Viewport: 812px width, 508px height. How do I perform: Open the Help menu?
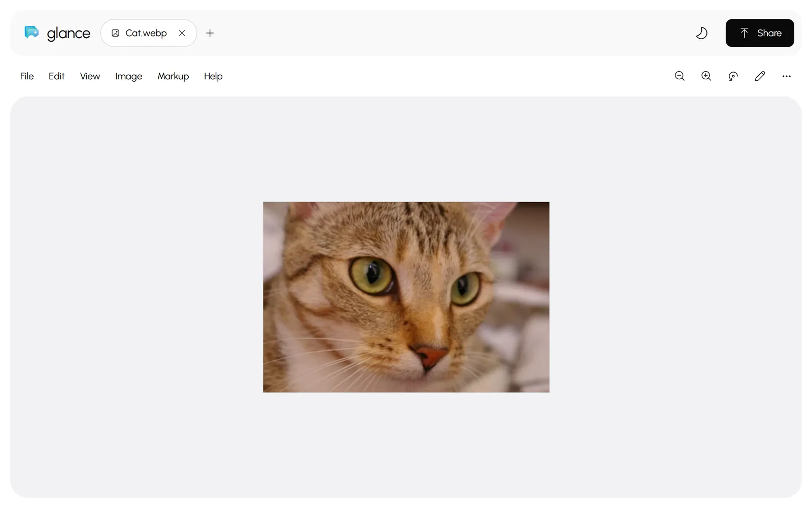(213, 76)
